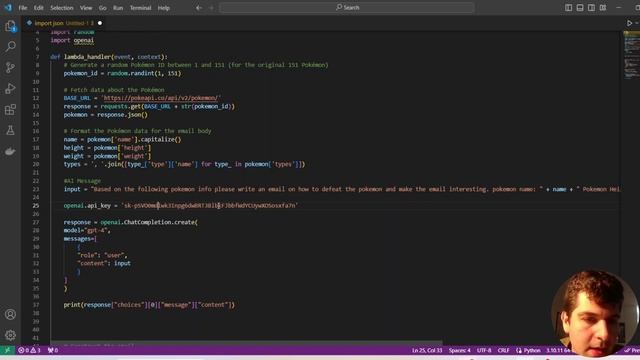Screen dimensions: 640x360
Task: Open the View menu
Action: (x=86, y=8)
